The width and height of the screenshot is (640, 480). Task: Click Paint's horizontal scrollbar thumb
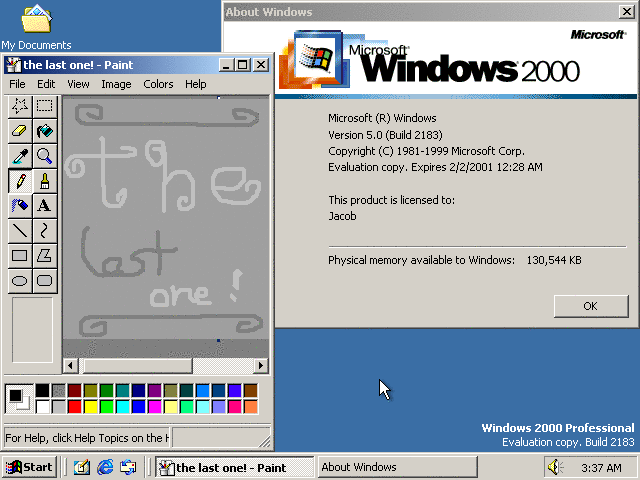pos(138,365)
